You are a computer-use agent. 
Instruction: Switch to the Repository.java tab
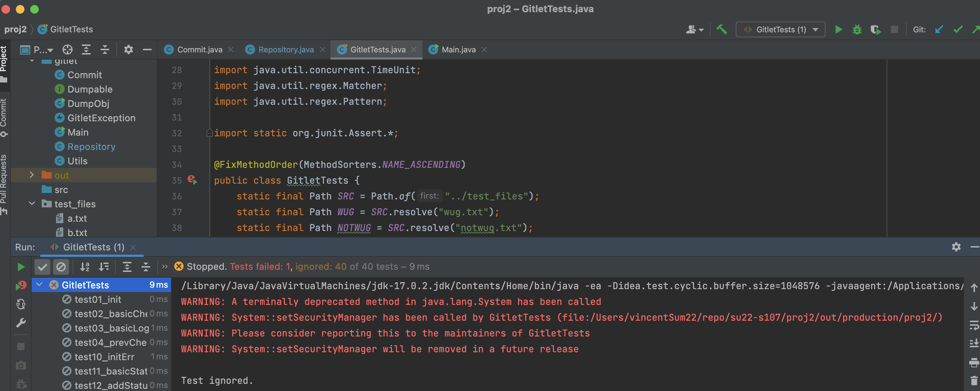286,50
